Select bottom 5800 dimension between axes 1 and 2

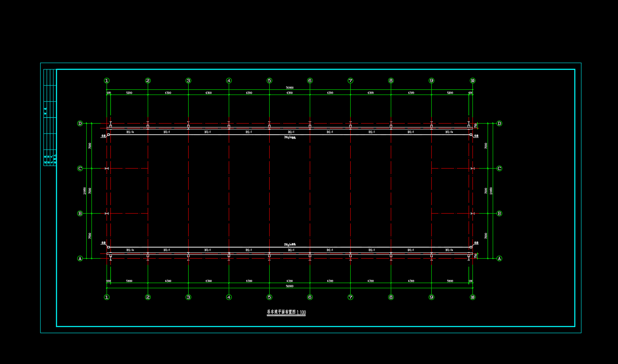(x=129, y=281)
